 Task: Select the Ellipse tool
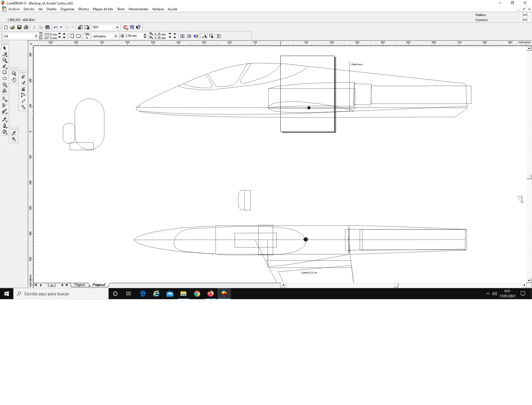click(x=4, y=78)
